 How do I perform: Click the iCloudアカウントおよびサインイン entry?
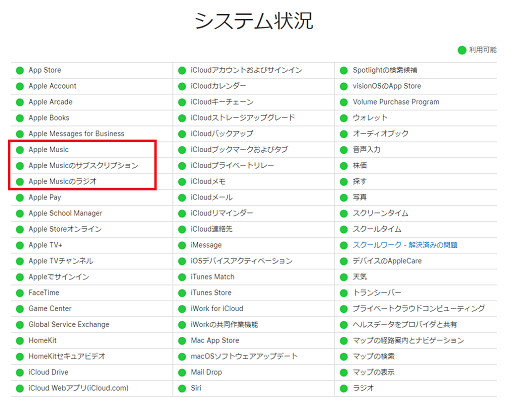[x=246, y=70]
